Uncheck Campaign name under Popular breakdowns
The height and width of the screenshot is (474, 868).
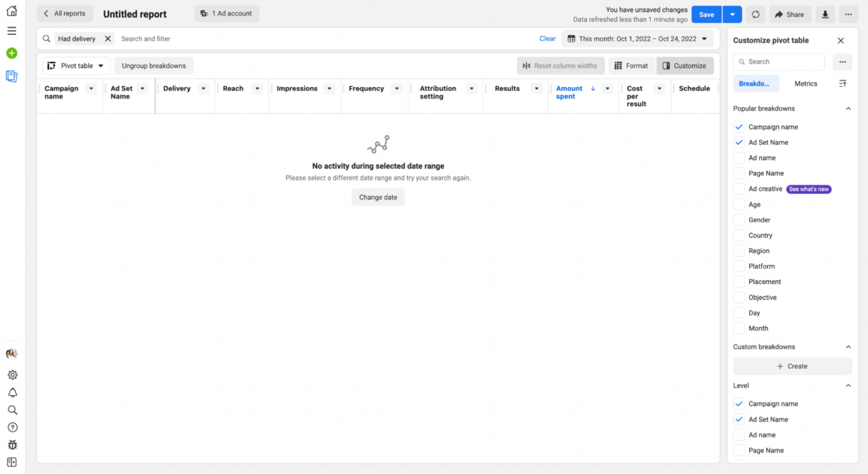pos(738,127)
